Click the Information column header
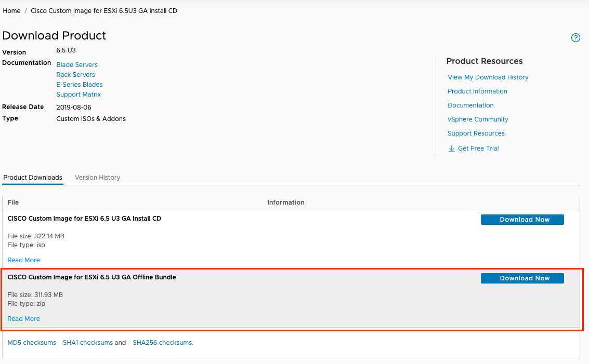The height and width of the screenshot is (364, 589). pyautogui.click(x=286, y=203)
